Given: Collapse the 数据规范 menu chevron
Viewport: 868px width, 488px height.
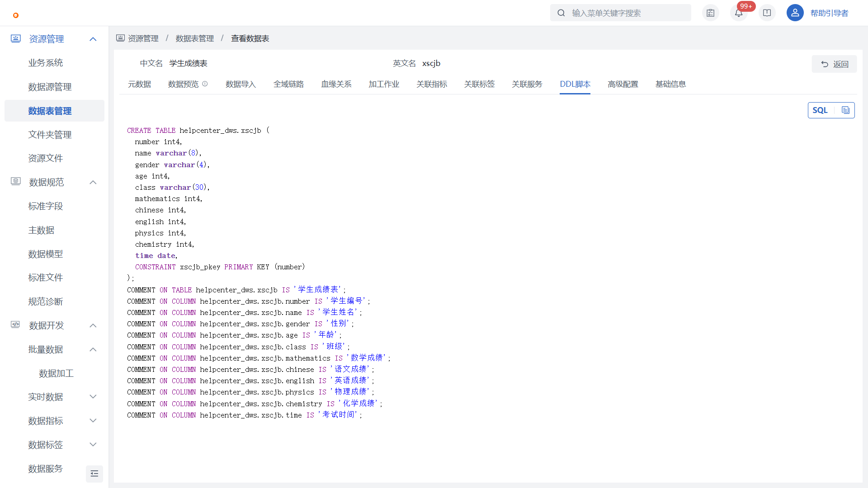Looking at the screenshot, I should pyautogui.click(x=93, y=183).
